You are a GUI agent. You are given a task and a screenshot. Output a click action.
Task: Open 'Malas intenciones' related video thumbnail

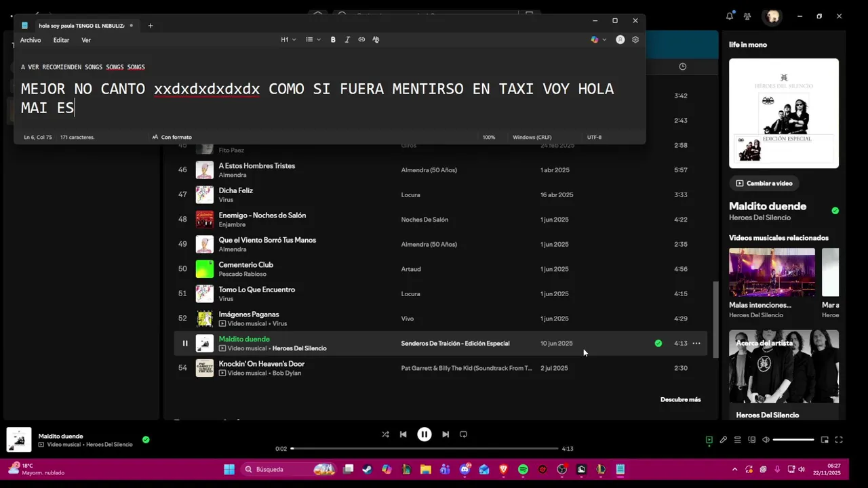[x=772, y=272]
